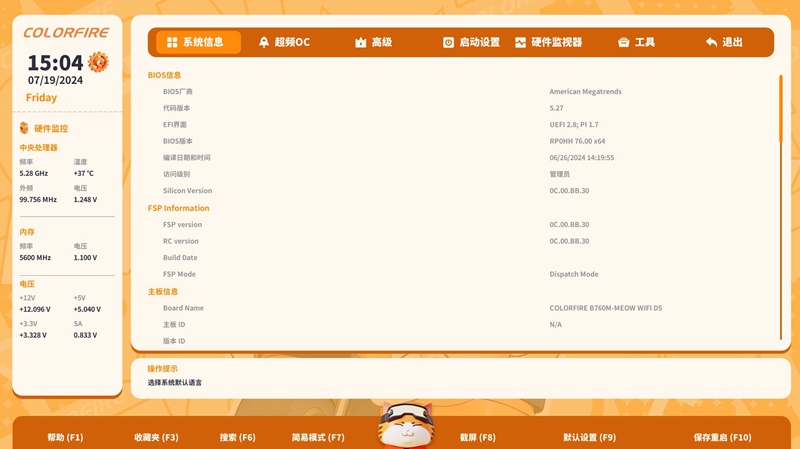Screen dimensions: 800x449
Task: Click the return arrow icon beside 退出
Action: pyautogui.click(x=711, y=43)
